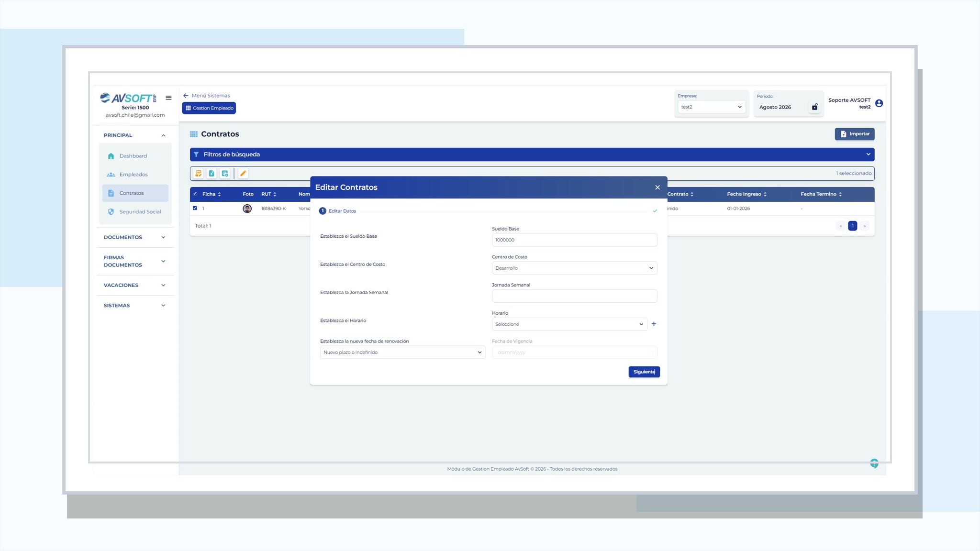Screen dimensions: 980x551
Task: Click the Importar button
Action: (855, 134)
